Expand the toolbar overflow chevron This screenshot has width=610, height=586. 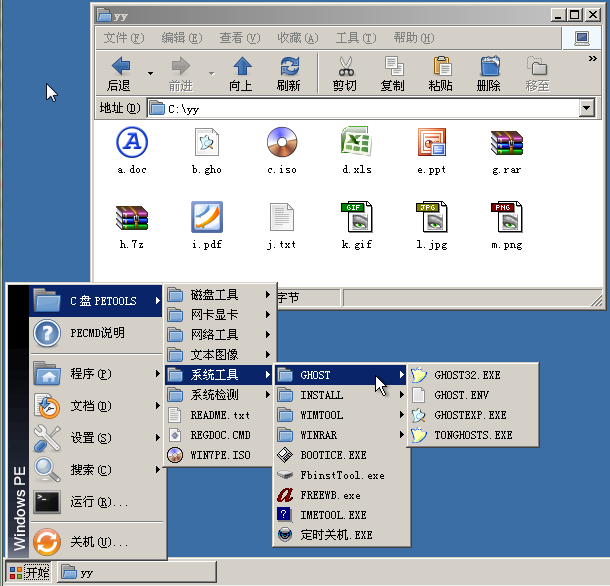click(x=592, y=59)
